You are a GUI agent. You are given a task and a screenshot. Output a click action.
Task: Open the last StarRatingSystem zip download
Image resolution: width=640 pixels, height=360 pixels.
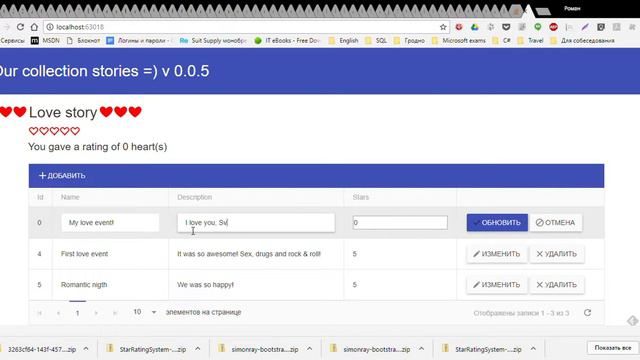coord(483,349)
